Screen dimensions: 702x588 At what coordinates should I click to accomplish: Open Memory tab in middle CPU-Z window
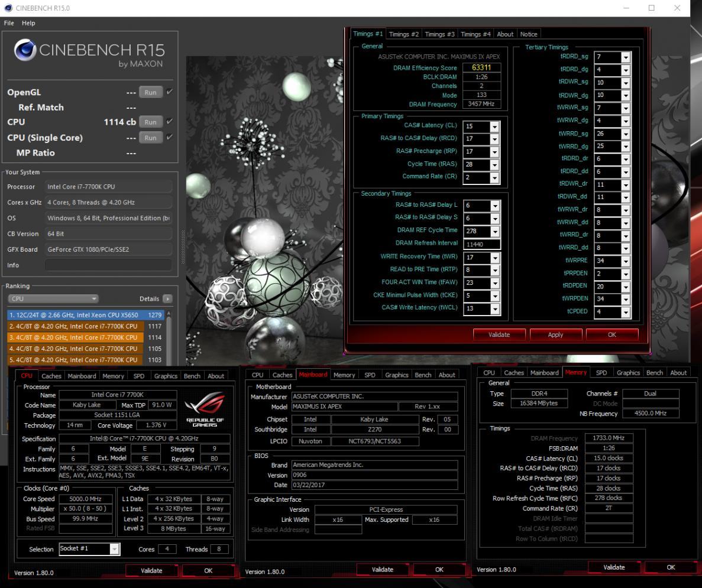click(344, 375)
